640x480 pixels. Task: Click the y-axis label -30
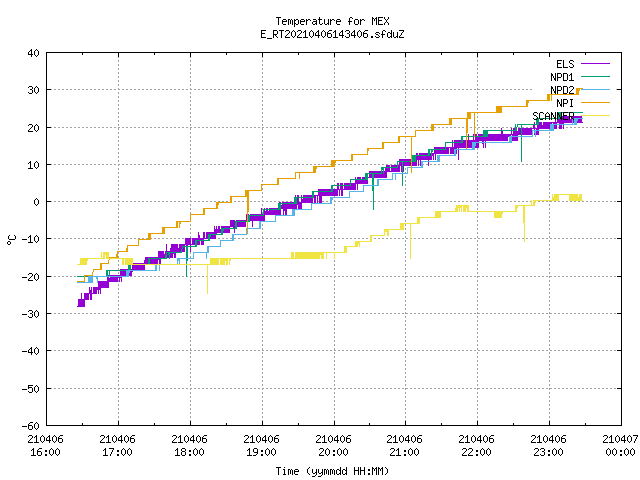[x=31, y=314]
